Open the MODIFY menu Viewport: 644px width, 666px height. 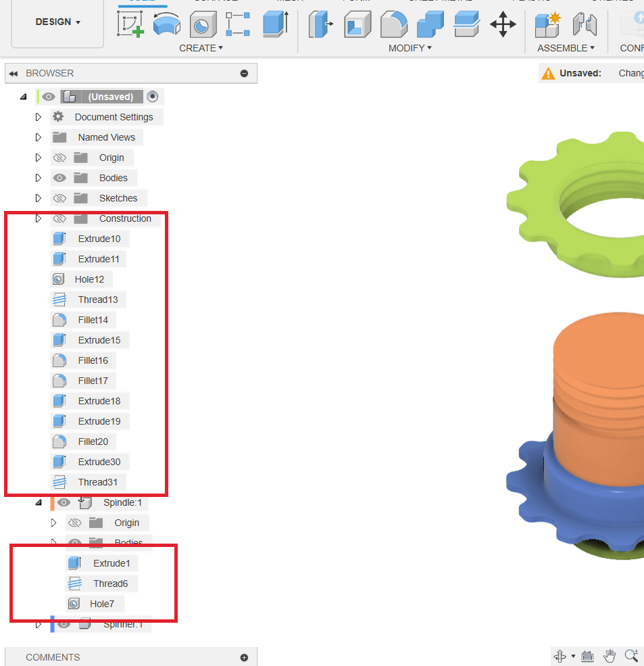tap(410, 48)
